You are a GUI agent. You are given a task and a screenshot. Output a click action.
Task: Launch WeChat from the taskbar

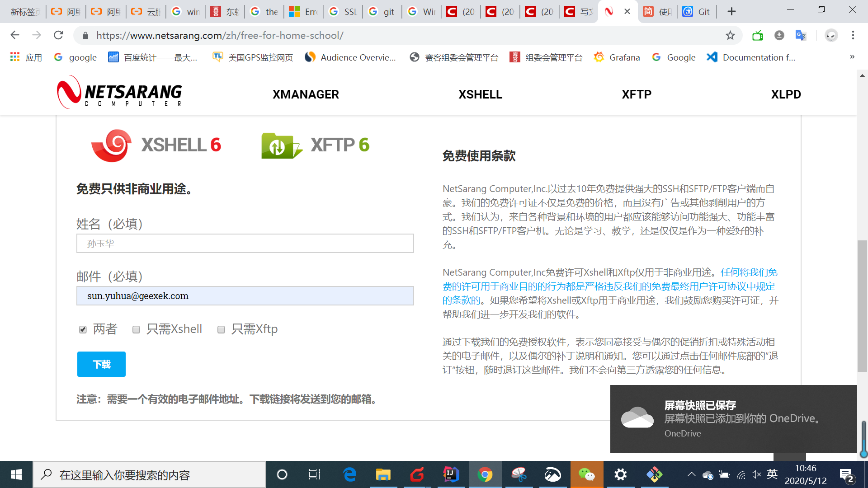pyautogui.click(x=586, y=474)
